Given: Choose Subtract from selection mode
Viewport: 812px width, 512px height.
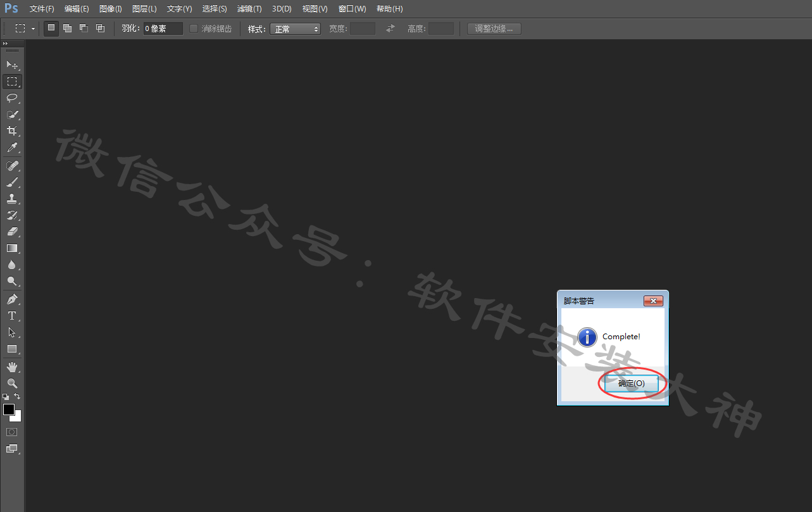Looking at the screenshot, I should (x=84, y=28).
